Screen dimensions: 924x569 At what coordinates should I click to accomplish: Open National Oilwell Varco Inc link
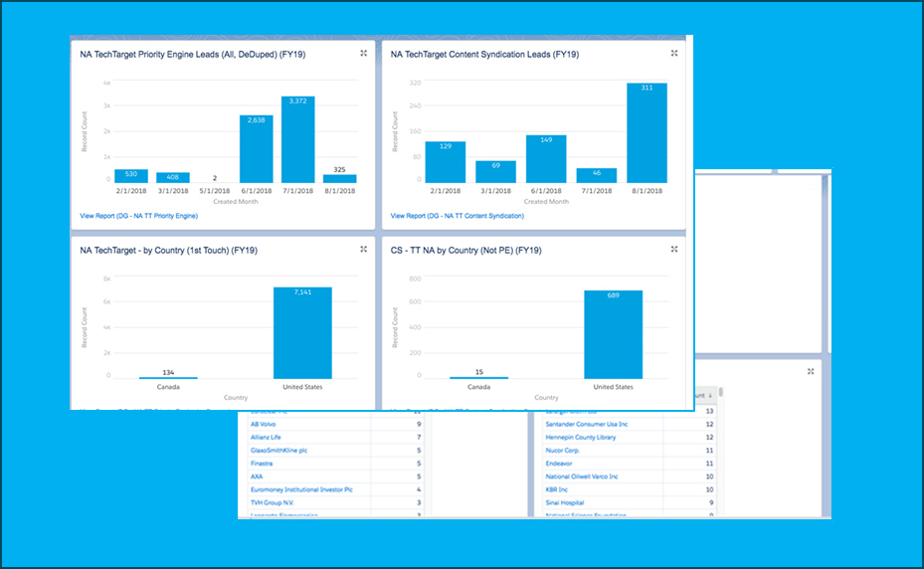(x=582, y=476)
